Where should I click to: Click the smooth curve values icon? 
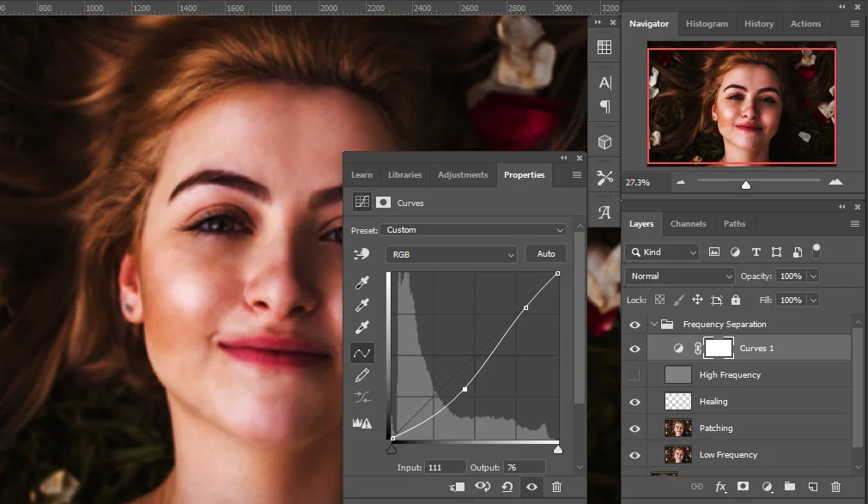click(x=362, y=398)
